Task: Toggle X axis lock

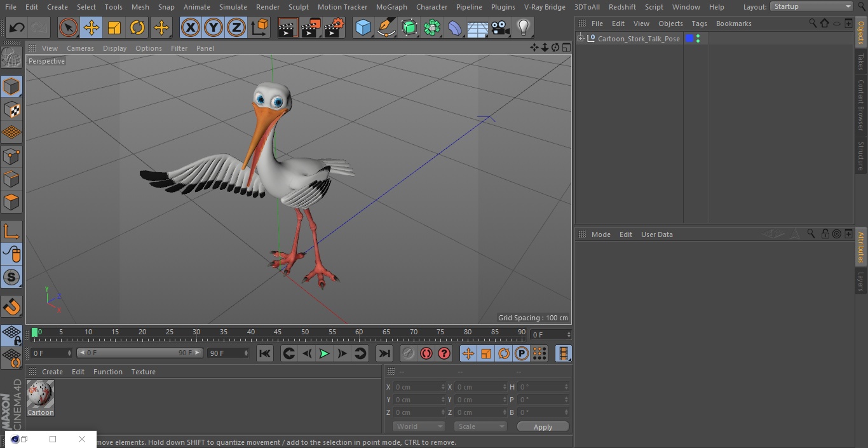Action: (191, 27)
